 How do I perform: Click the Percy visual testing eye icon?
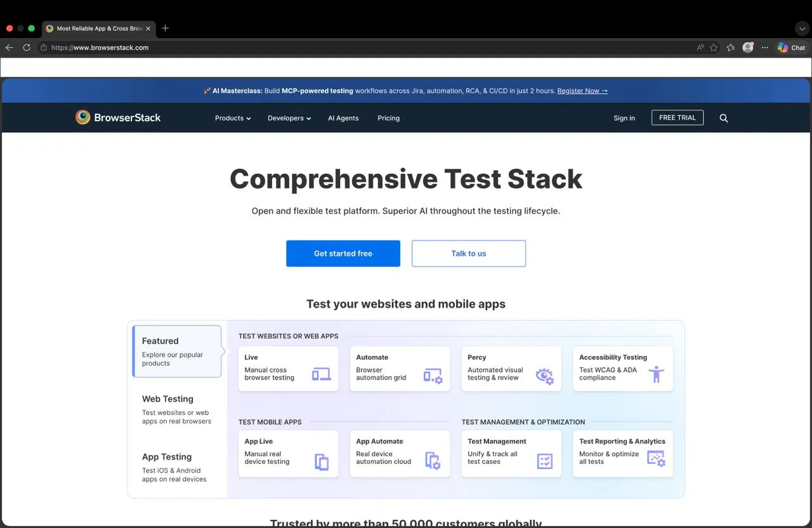pyautogui.click(x=545, y=376)
